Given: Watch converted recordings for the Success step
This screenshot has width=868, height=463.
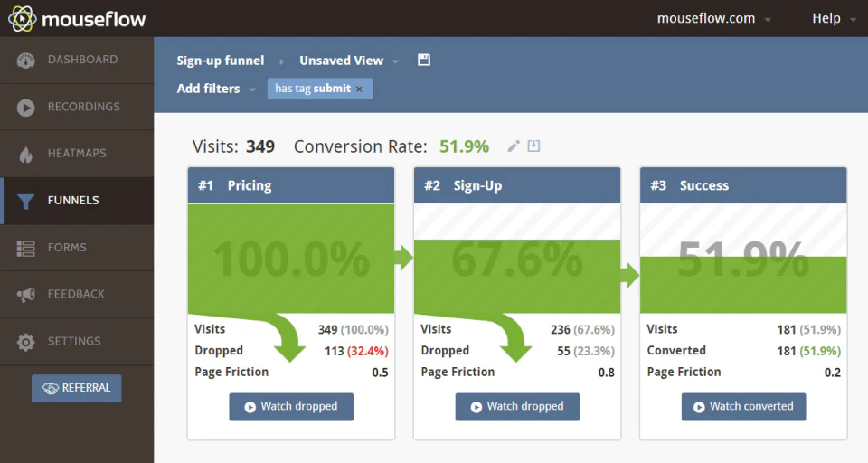Looking at the screenshot, I should click(x=743, y=407).
